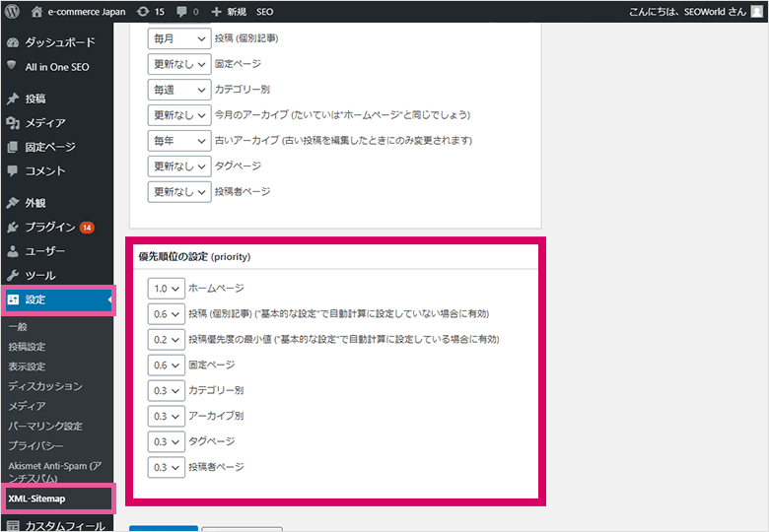
Task: Click the 投稿 pushpin icon
Action: [x=13, y=99]
